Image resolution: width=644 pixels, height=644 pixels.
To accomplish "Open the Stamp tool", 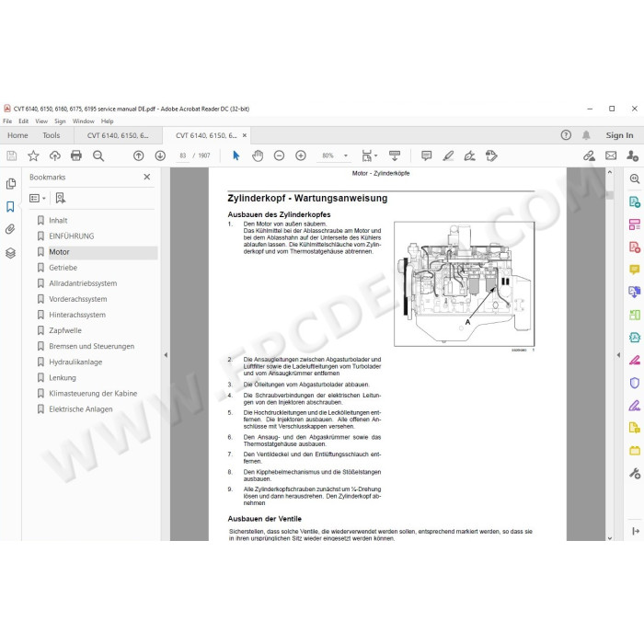I will point(491,155).
